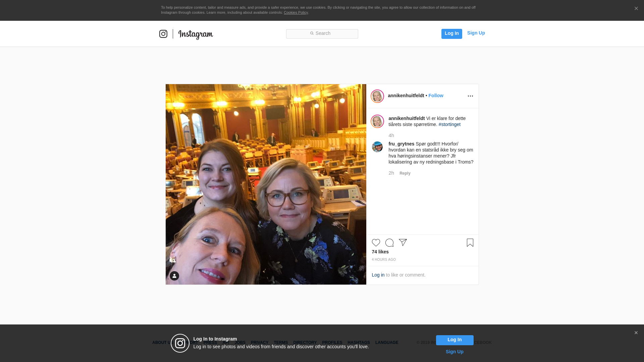Close the bottom login prompt

coord(636,333)
